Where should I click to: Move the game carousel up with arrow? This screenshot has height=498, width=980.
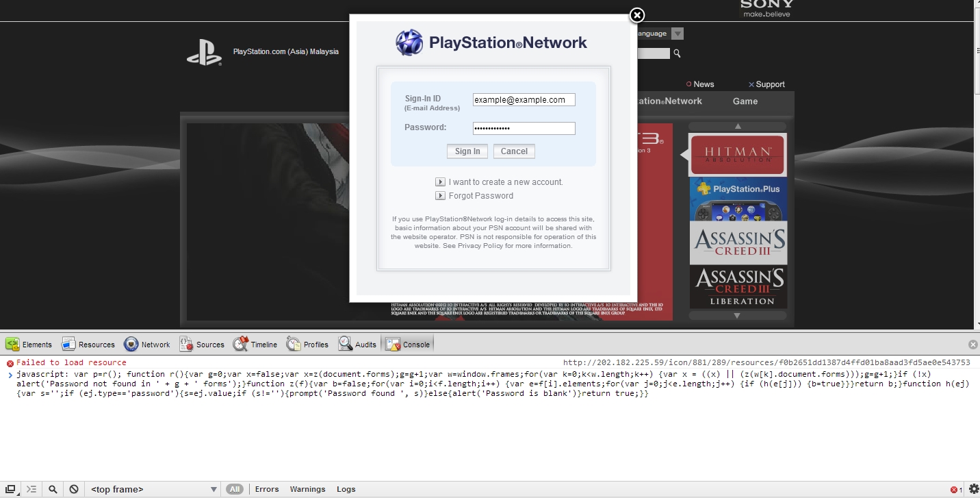pos(738,126)
